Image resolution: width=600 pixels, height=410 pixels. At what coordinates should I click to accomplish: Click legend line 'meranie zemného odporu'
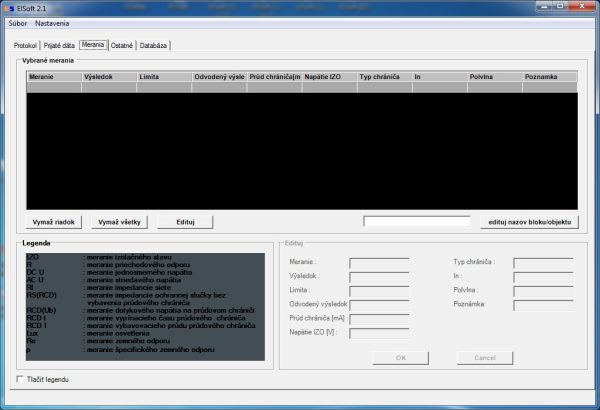click(128, 341)
